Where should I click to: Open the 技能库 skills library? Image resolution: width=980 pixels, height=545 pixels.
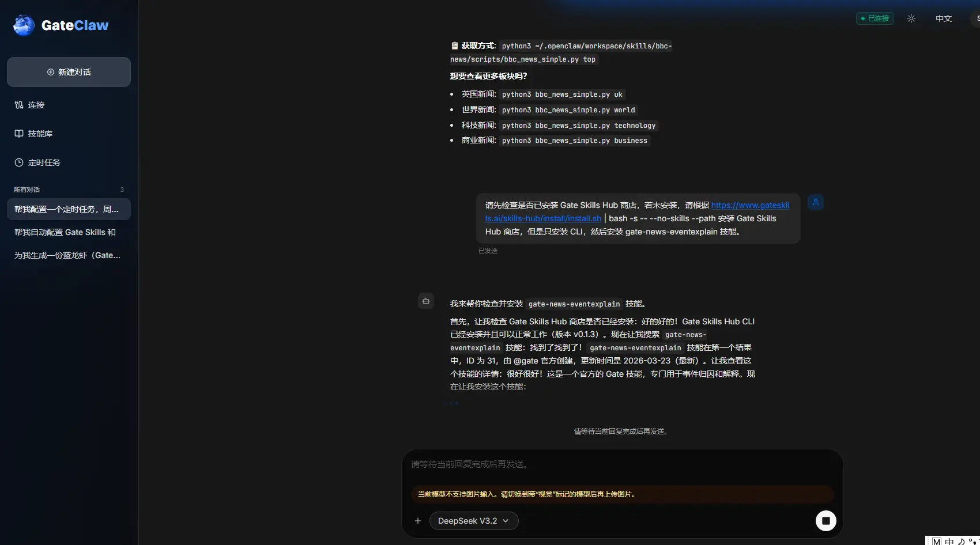tap(69, 134)
